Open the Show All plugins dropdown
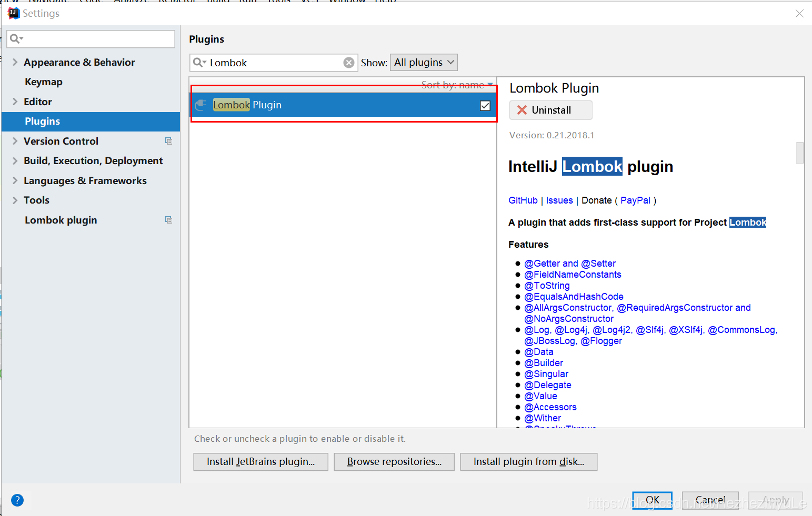The image size is (812, 516). (x=424, y=63)
